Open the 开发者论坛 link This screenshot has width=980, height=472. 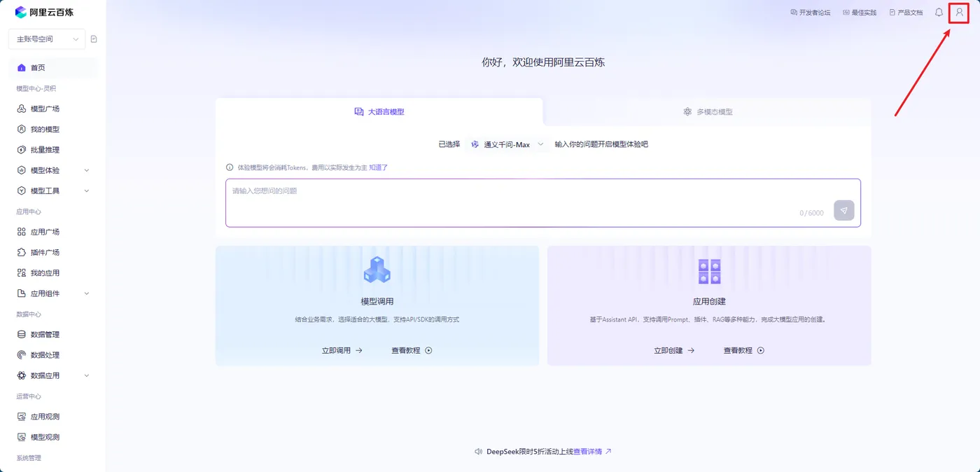[x=810, y=13]
